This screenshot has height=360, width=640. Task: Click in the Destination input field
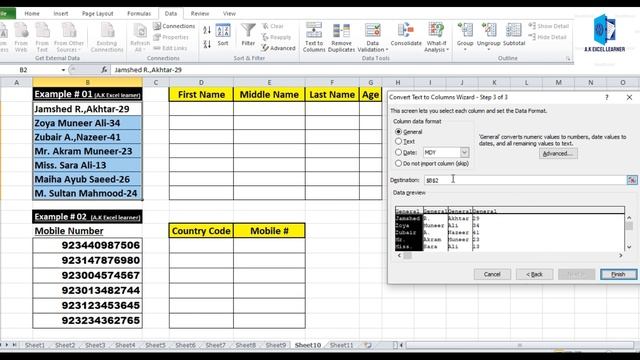point(525,180)
